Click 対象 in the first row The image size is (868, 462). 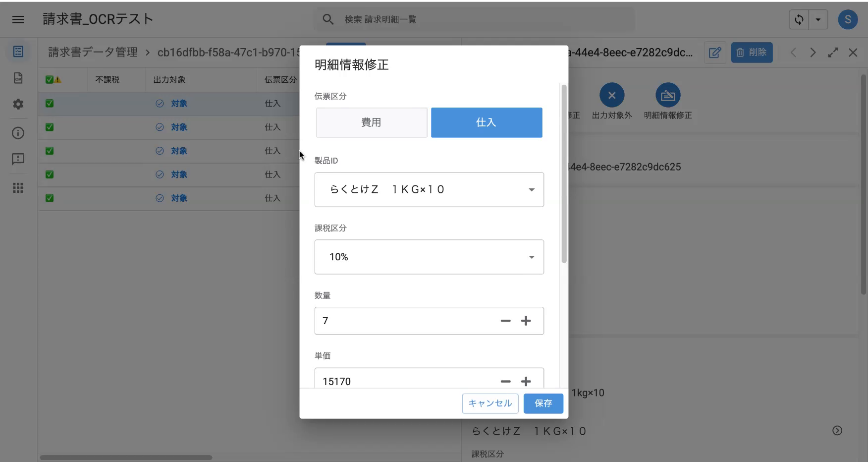click(179, 104)
